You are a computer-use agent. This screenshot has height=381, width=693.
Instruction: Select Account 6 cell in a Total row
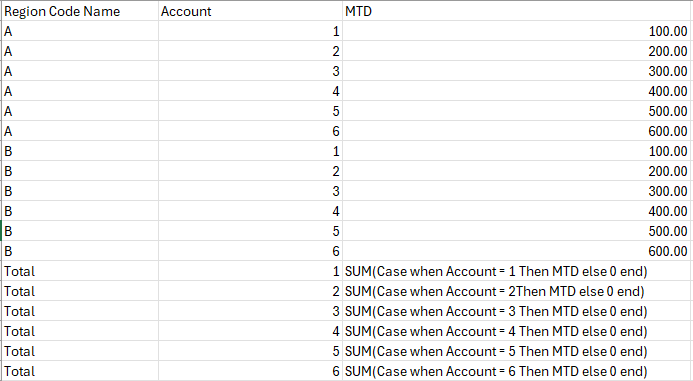pos(250,371)
